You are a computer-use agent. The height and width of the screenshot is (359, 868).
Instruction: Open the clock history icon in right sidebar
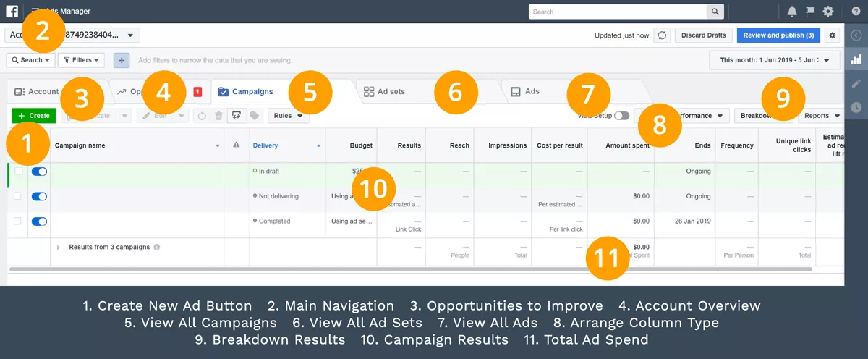coord(856,107)
